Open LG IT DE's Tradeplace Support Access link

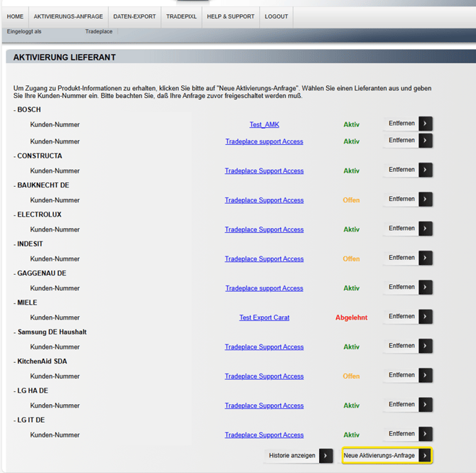[264, 435]
